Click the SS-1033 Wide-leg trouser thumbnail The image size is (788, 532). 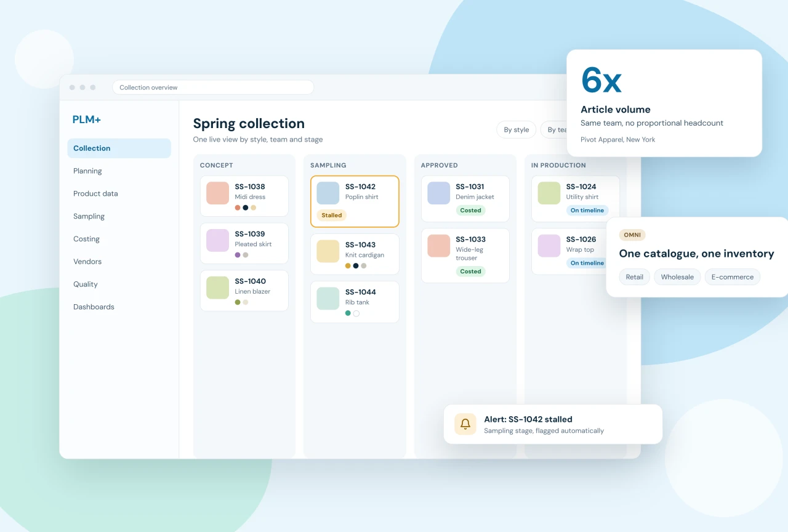tap(439, 246)
